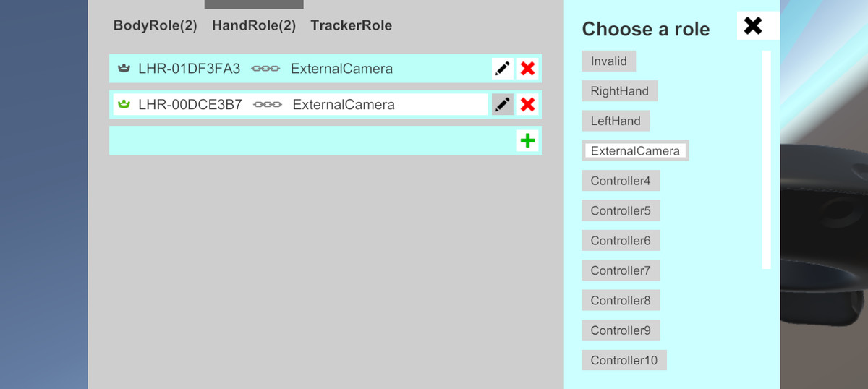The height and width of the screenshot is (389, 868).
Task: Open the HandRole(2) tab
Action: (254, 26)
